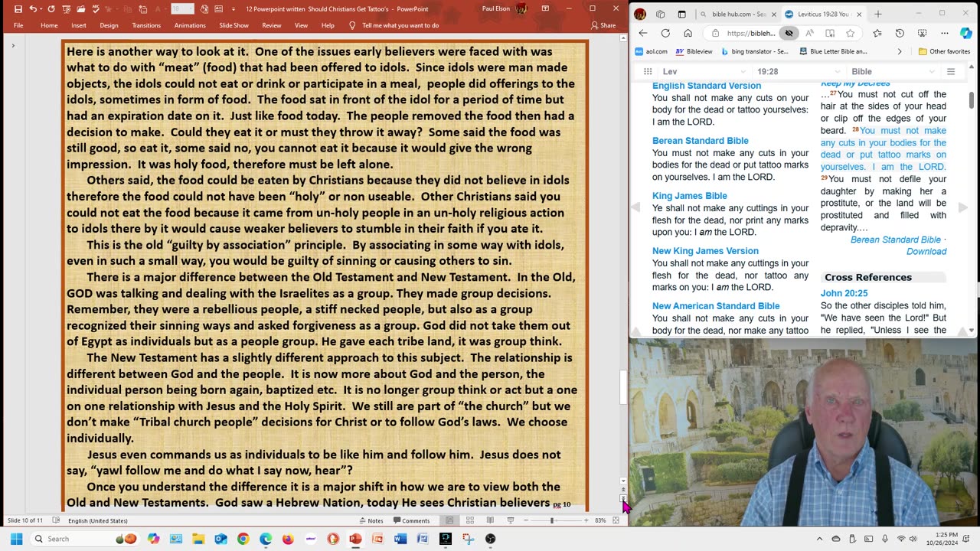Switch to Reading view

490,520
